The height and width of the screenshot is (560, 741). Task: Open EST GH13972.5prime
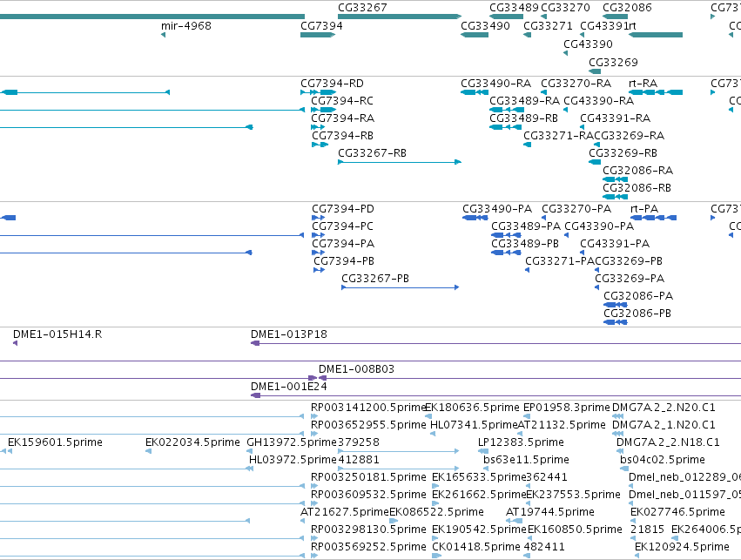(292, 443)
